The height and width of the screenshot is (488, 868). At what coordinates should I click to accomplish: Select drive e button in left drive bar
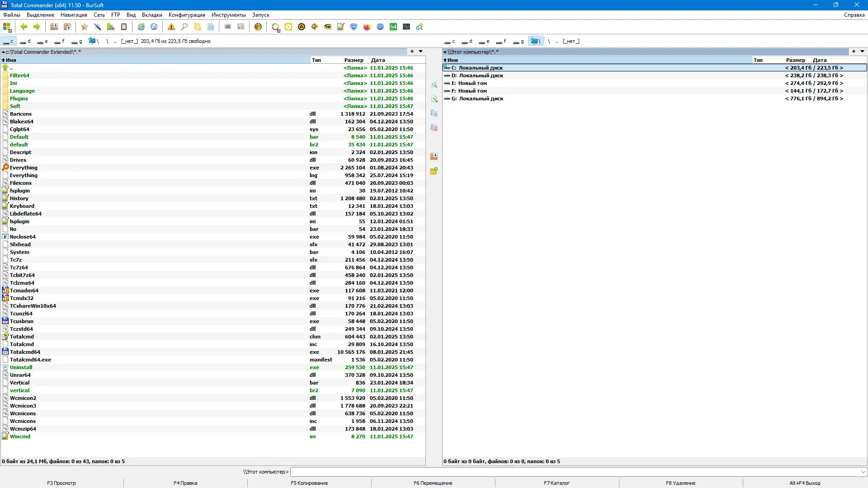coord(42,41)
